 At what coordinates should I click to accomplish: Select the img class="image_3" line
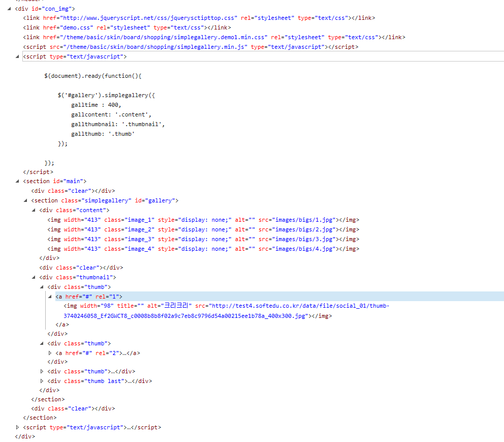pos(203,240)
